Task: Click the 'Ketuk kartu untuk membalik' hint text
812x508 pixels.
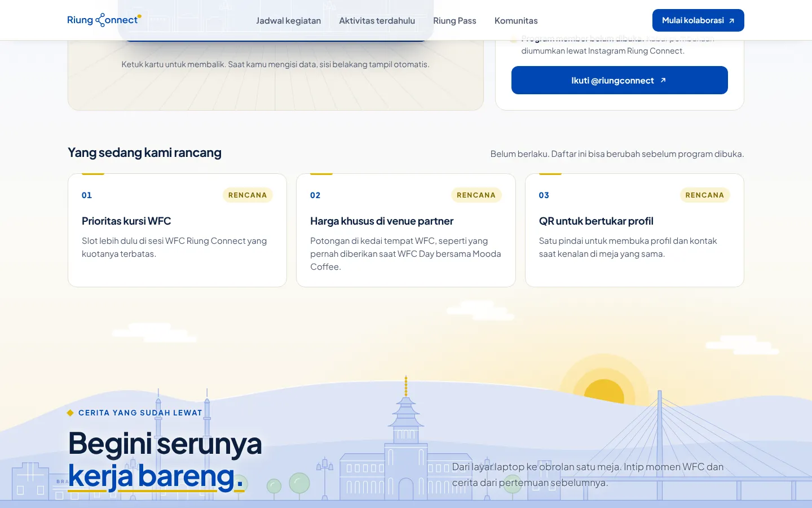Action: coord(275,64)
